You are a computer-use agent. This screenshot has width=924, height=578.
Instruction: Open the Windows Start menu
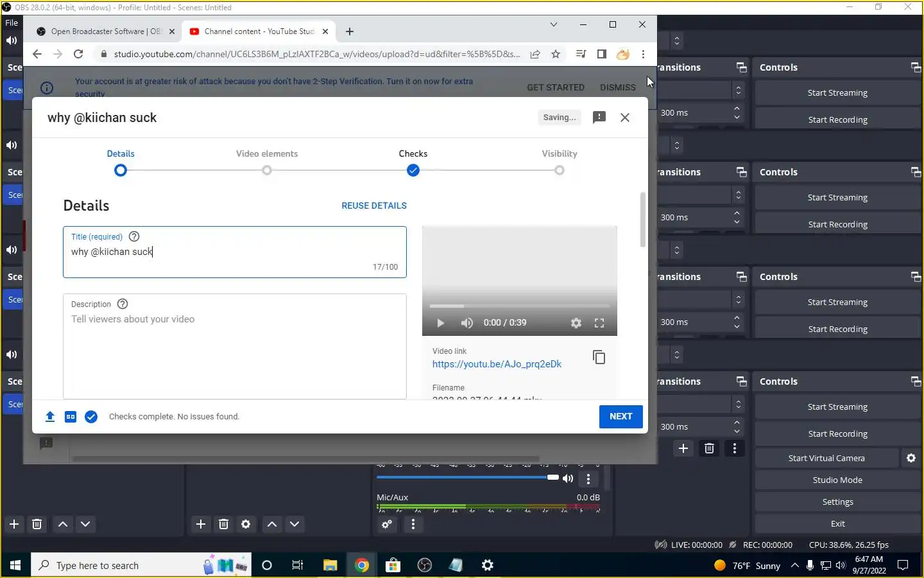tap(15, 565)
